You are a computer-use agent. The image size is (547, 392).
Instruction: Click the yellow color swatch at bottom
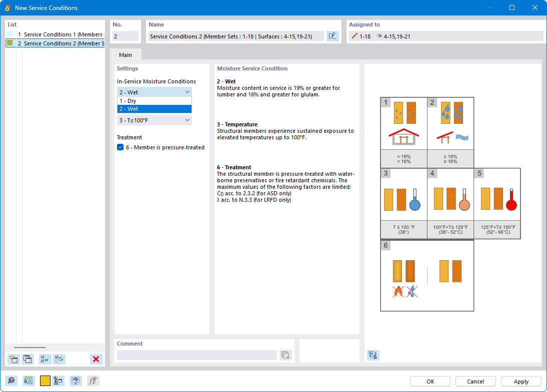click(45, 381)
